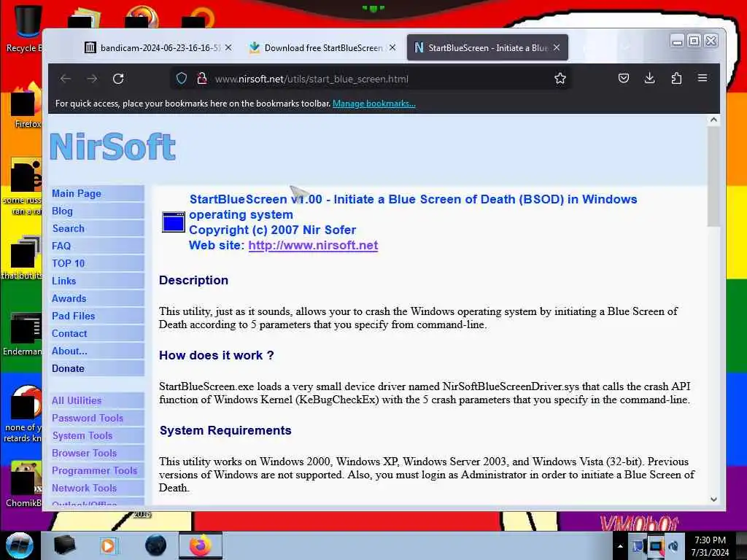The height and width of the screenshot is (560, 747).
Task: Open the Enderman desktop icon
Action: pyautogui.click(x=23, y=334)
